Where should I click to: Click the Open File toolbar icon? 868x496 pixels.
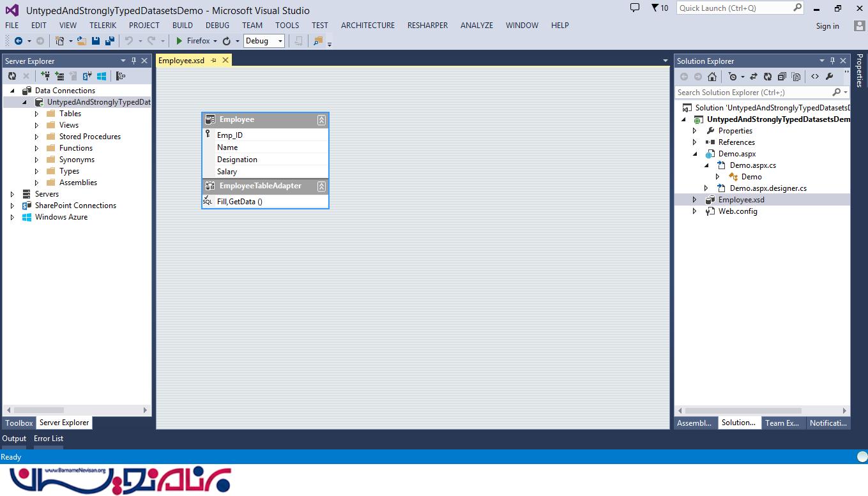(x=82, y=41)
